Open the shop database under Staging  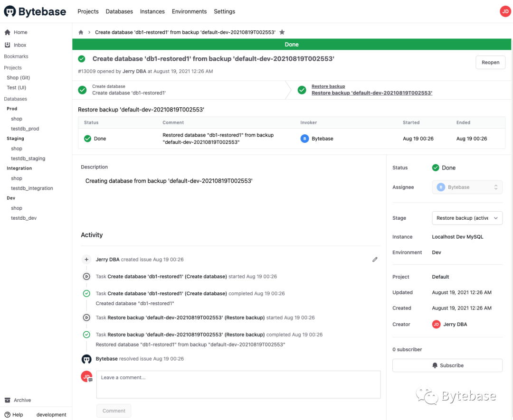(16, 149)
